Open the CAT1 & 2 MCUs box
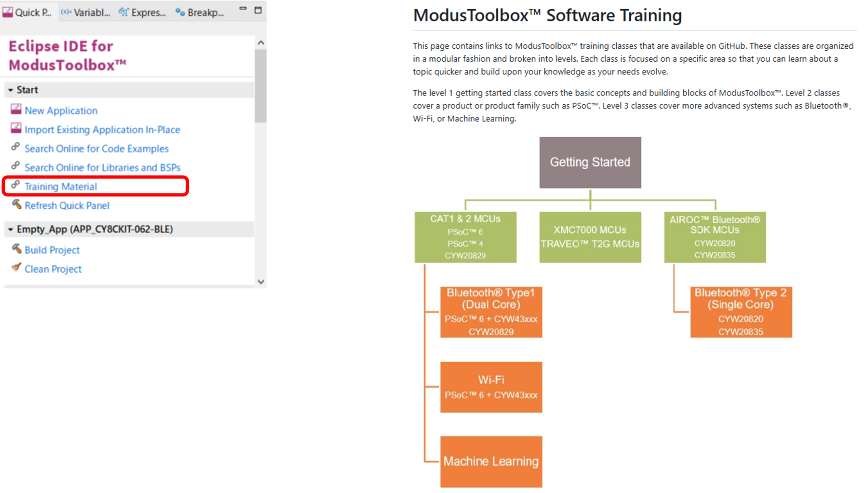This screenshot has width=868, height=493. [465, 237]
